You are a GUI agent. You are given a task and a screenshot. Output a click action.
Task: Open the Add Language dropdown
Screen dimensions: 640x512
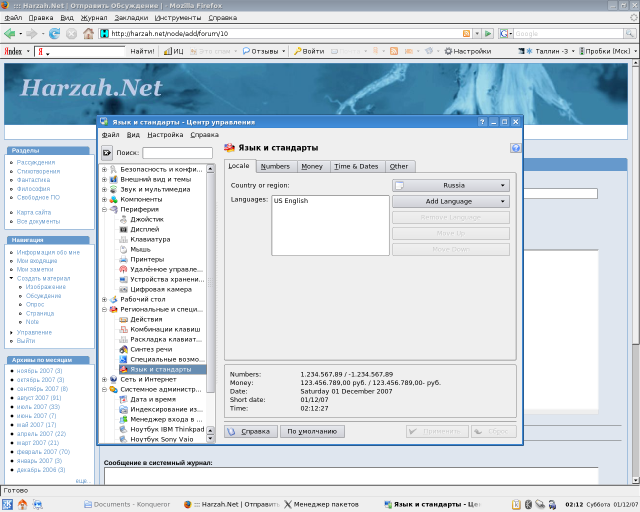451,201
